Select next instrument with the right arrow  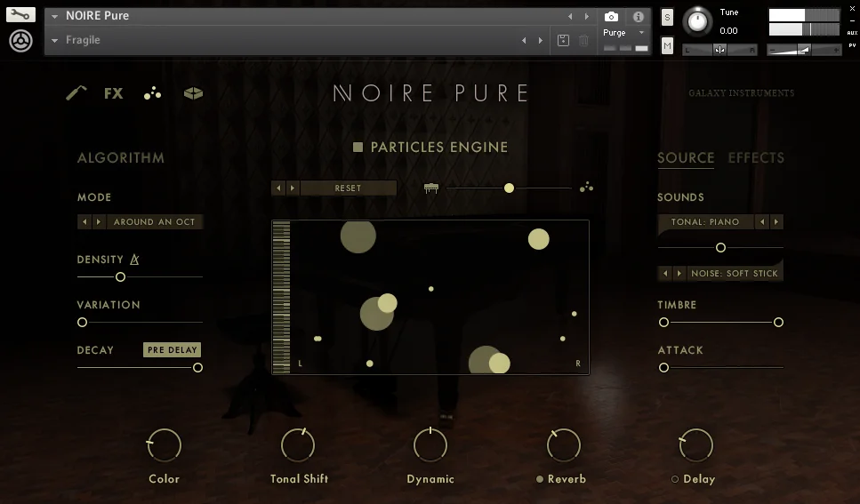pos(587,17)
